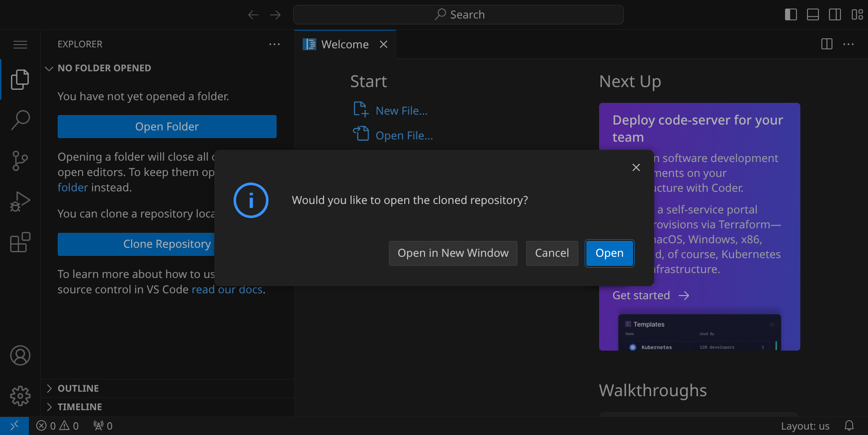Choose Open in New Window
Image resolution: width=868 pixels, height=435 pixels.
[x=453, y=253]
